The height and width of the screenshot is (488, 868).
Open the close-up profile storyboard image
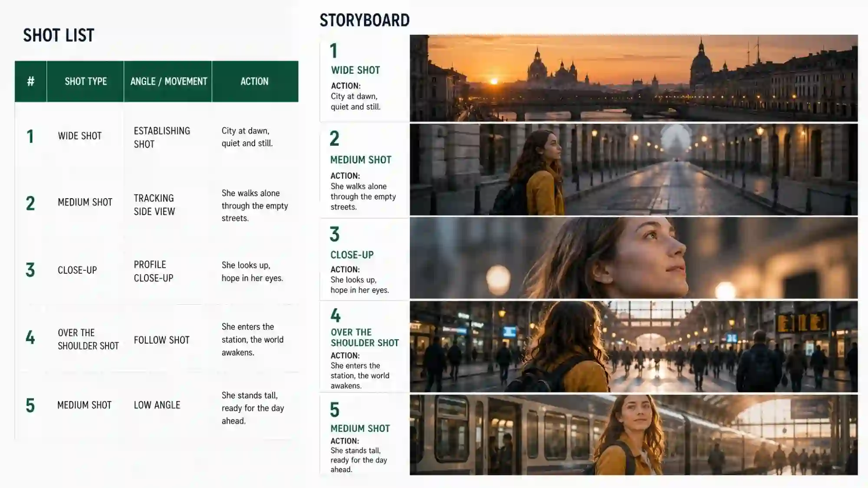click(x=634, y=258)
